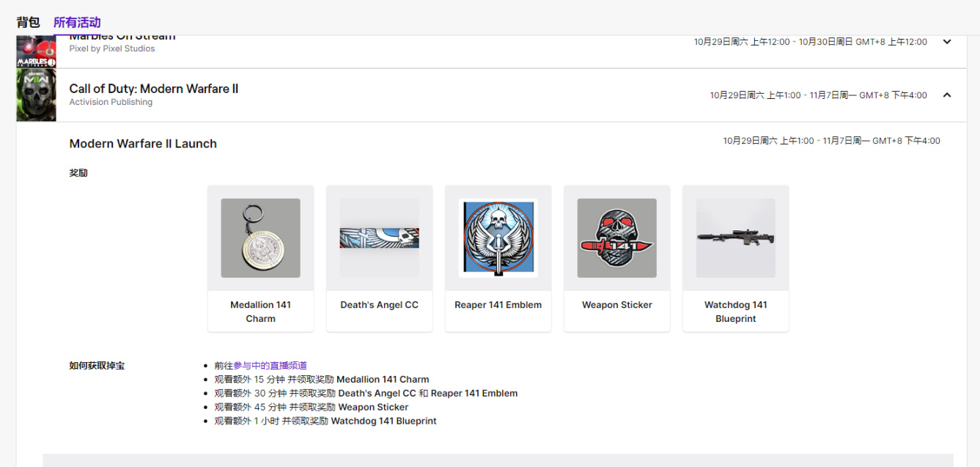
Task: Click the 观看额外 30 分钟 Death's Angel instruction line
Action: click(x=366, y=394)
